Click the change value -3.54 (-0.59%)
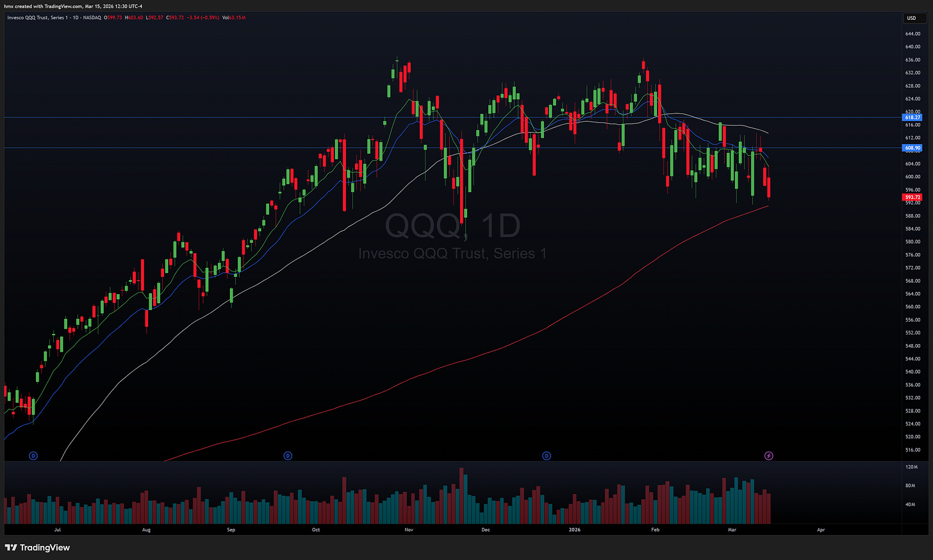The image size is (933, 560). [203, 17]
